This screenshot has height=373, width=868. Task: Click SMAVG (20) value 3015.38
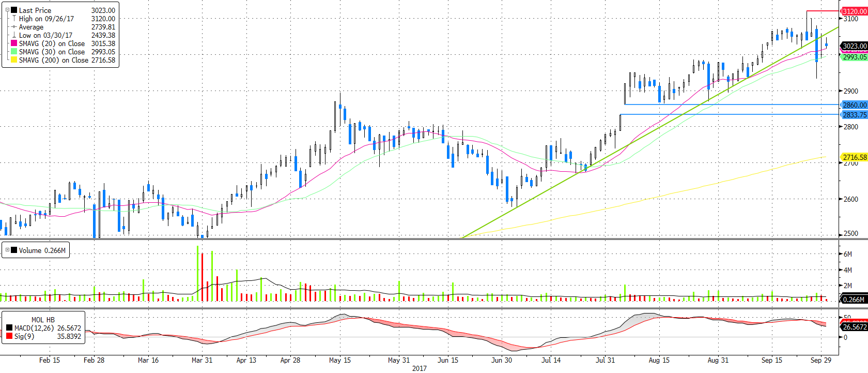103,43
